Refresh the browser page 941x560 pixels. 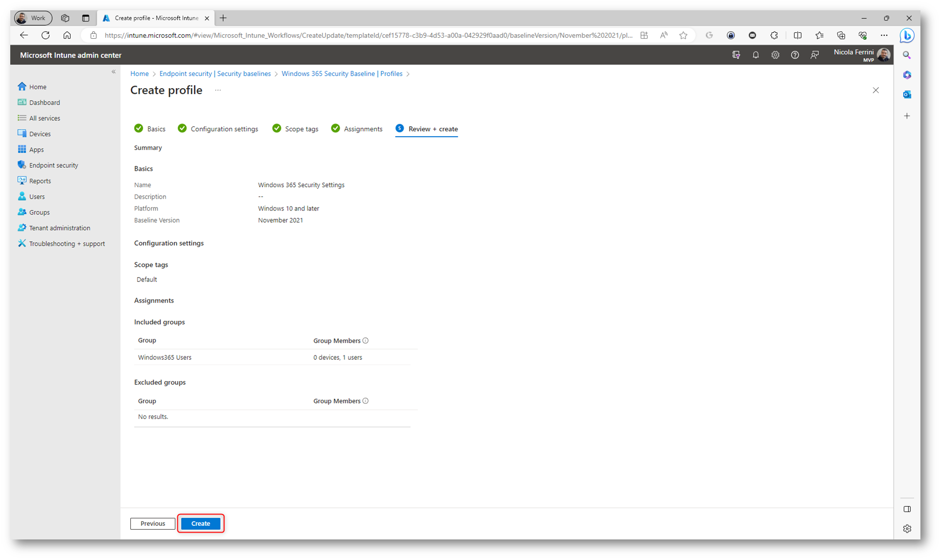coord(46,35)
